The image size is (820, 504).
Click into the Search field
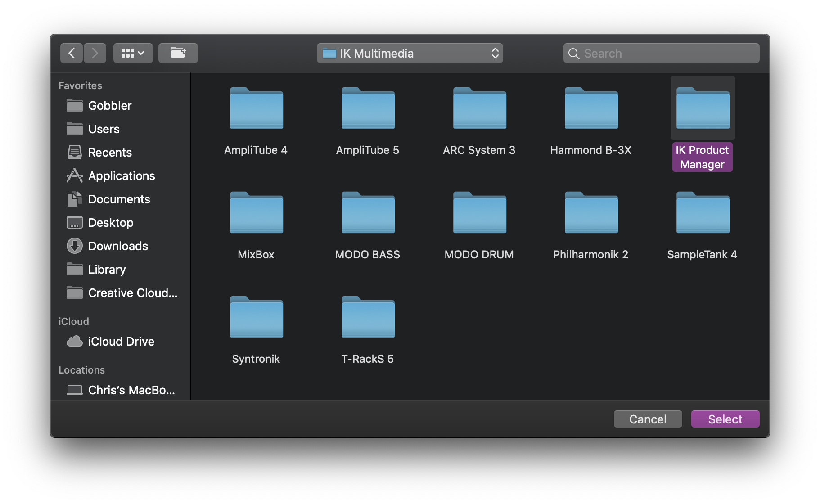[x=661, y=53]
